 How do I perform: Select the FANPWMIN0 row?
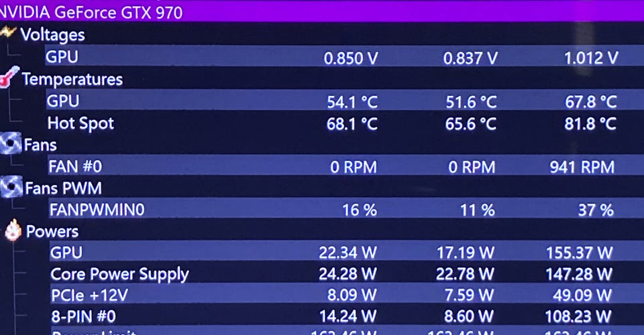(x=346, y=209)
